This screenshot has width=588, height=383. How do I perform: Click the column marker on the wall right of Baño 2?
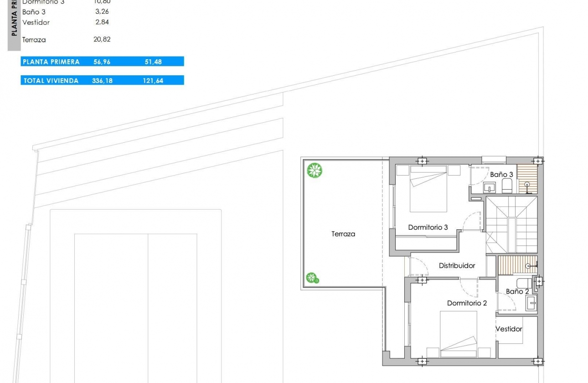click(538, 282)
